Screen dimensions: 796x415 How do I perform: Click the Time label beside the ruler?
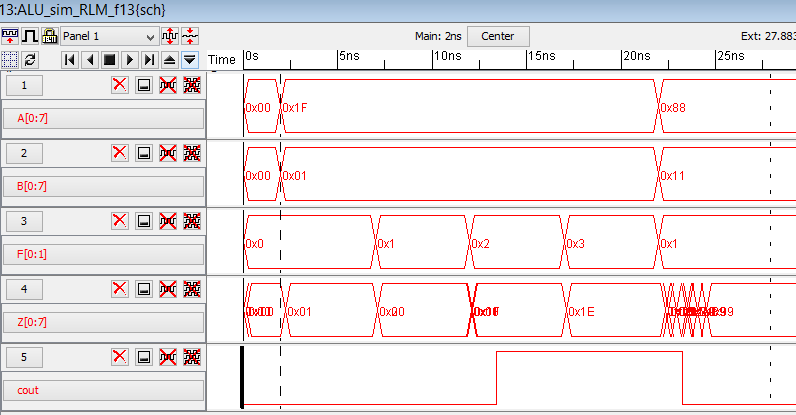pos(222,60)
